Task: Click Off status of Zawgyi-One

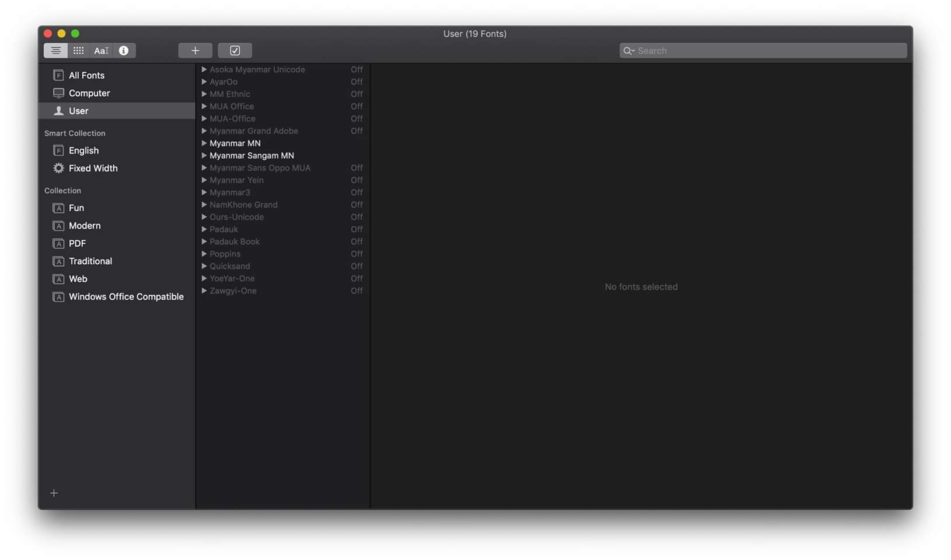Action: [x=356, y=290]
